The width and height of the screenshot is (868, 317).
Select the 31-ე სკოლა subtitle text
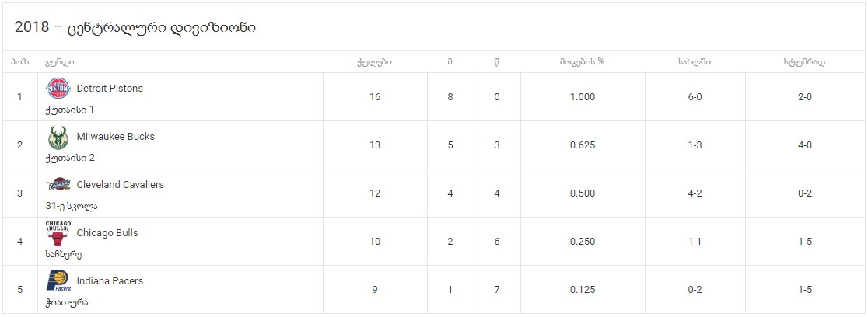pos(72,206)
